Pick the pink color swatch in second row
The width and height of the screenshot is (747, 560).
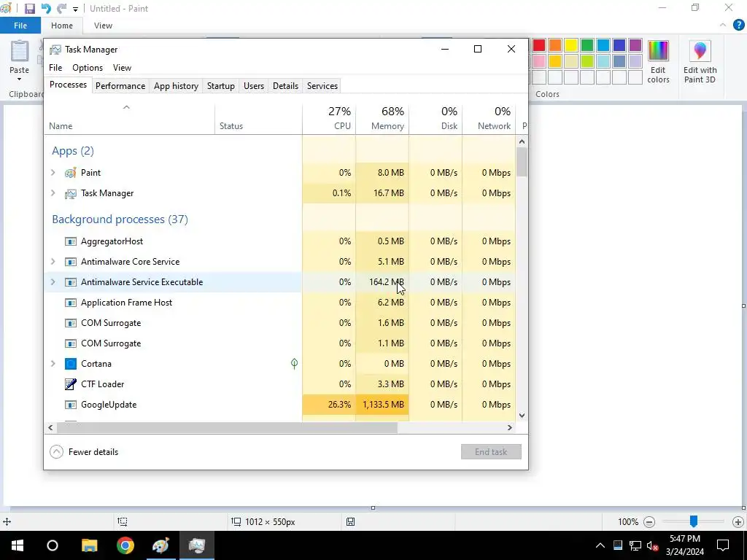coord(539,61)
